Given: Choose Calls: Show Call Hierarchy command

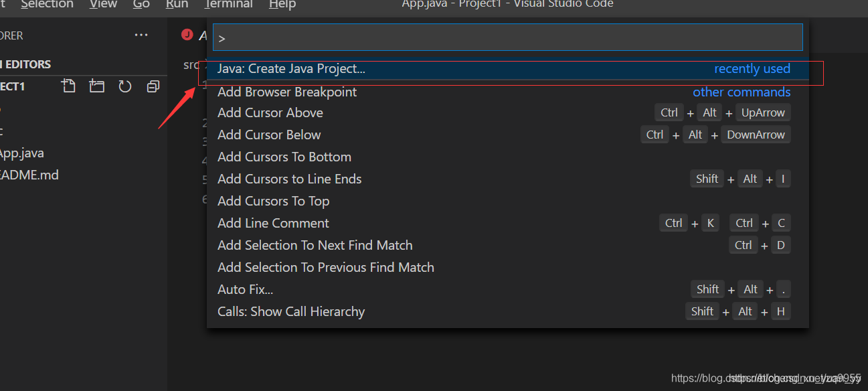Looking at the screenshot, I should point(508,311).
